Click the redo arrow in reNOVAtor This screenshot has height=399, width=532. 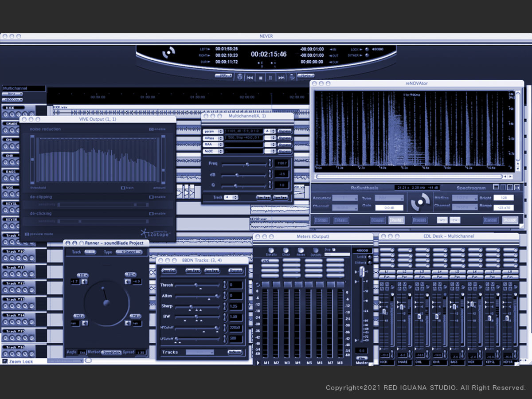tap(454, 220)
